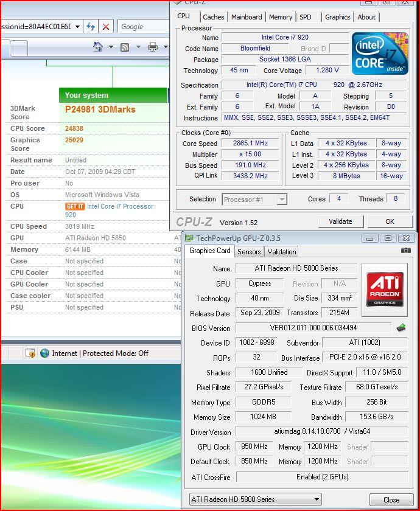Click the red X stop-loading icon

[106, 27]
